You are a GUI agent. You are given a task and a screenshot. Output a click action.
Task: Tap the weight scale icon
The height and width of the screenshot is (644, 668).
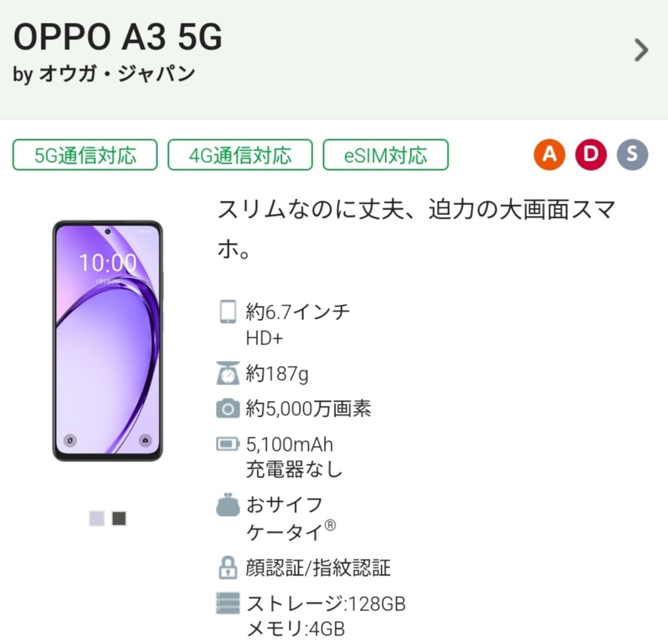click(x=227, y=373)
